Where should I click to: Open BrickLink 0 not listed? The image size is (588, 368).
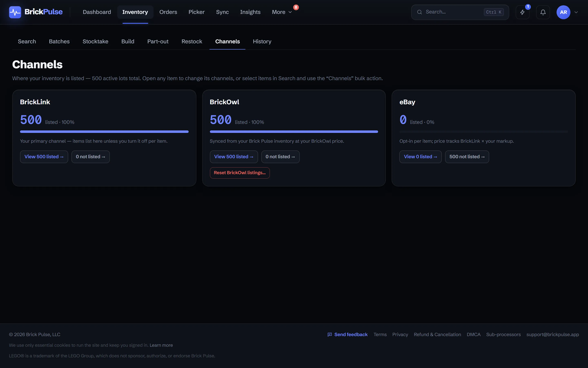90,157
